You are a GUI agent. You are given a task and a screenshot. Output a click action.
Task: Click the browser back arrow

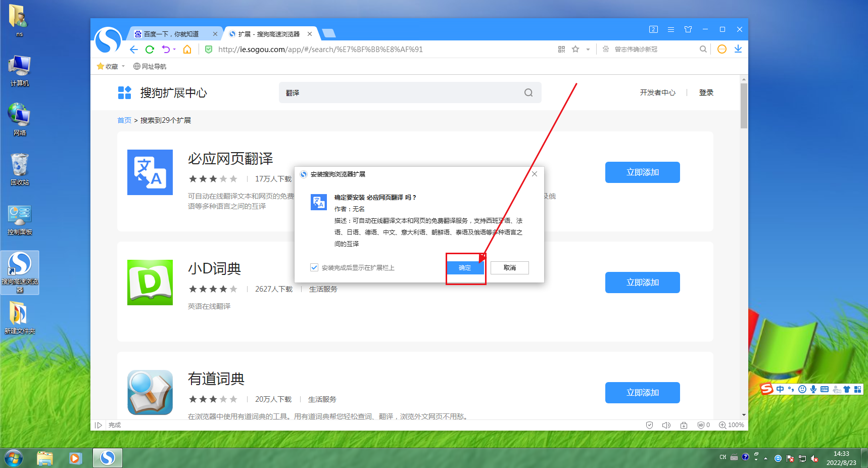[133, 49]
